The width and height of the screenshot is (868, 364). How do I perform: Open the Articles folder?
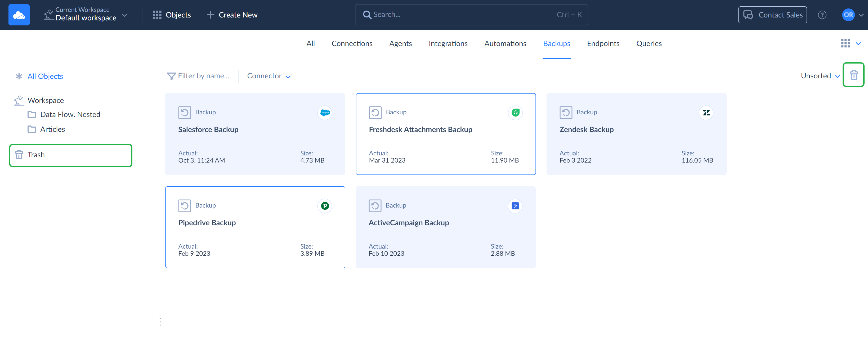[52, 129]
